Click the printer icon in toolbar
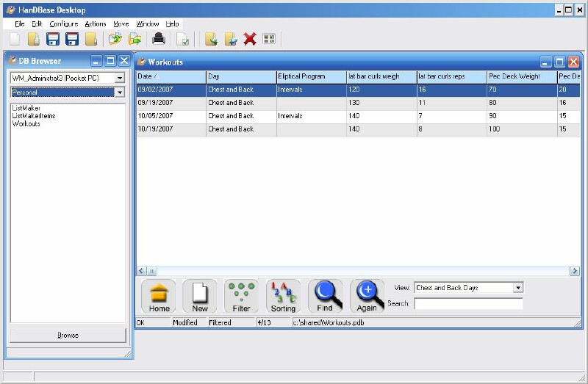This screenshot has height=384, width=588. [158, 40]
